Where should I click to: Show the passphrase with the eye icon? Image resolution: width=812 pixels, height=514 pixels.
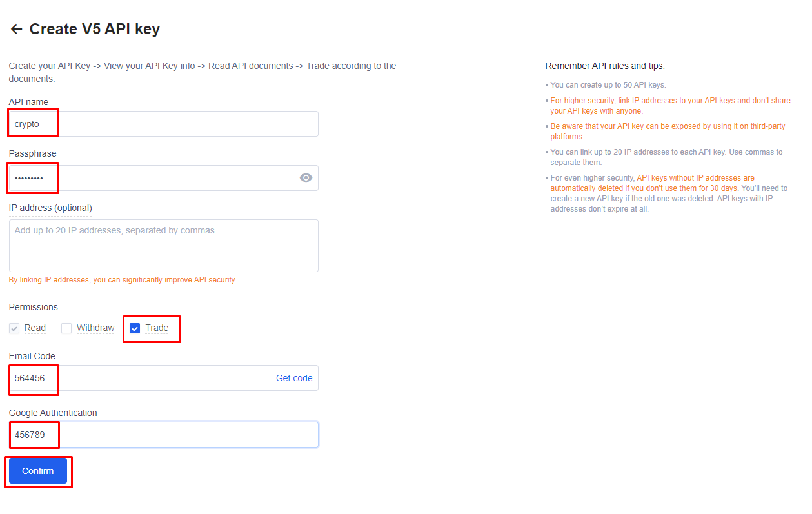click(x=306, y=178)
